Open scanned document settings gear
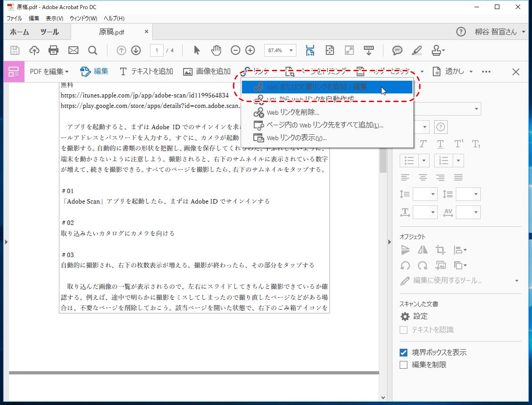The height and width of the screenshot is (405, 532). click(404, 316)
